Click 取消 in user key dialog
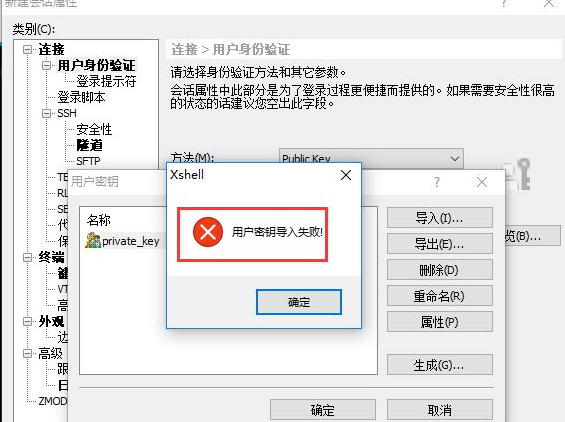 point(440,410)
